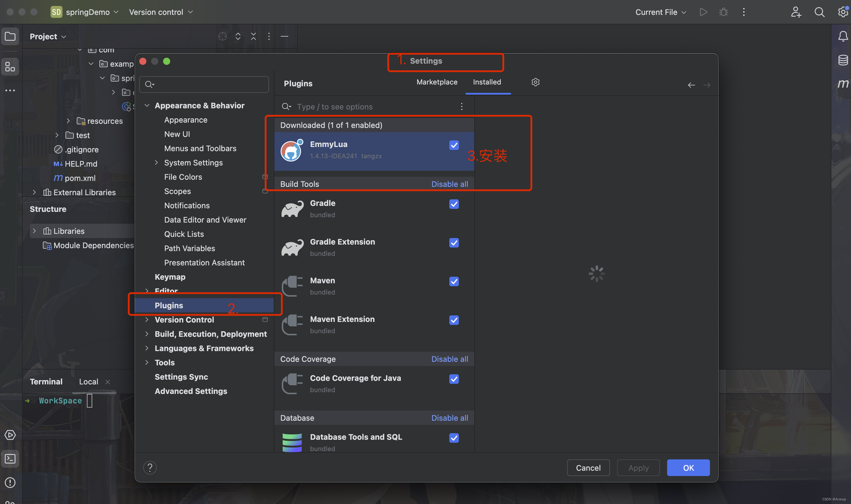Click Disable all for Database
The width and height of the screenshot is (851, 504).
click(x=450, y=418)
